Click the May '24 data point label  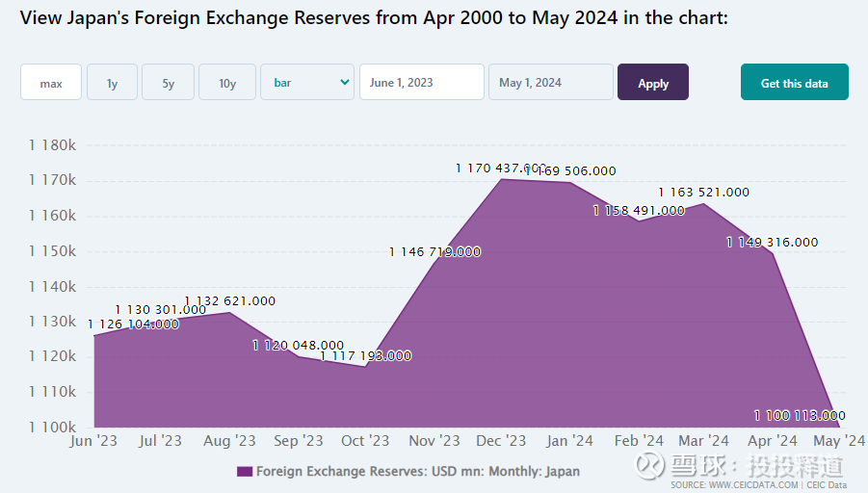click(x=800, y=416)
